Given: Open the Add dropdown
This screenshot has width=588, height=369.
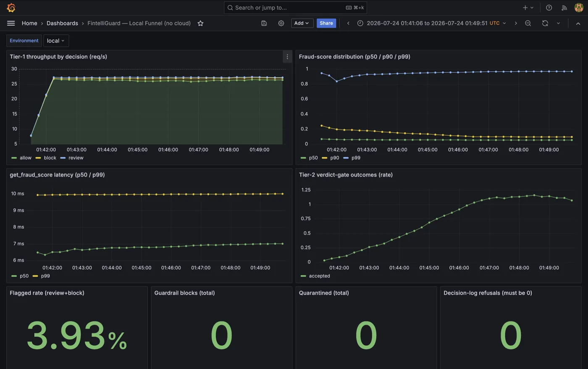Looking at the screenshot, I should click(302, 23).
